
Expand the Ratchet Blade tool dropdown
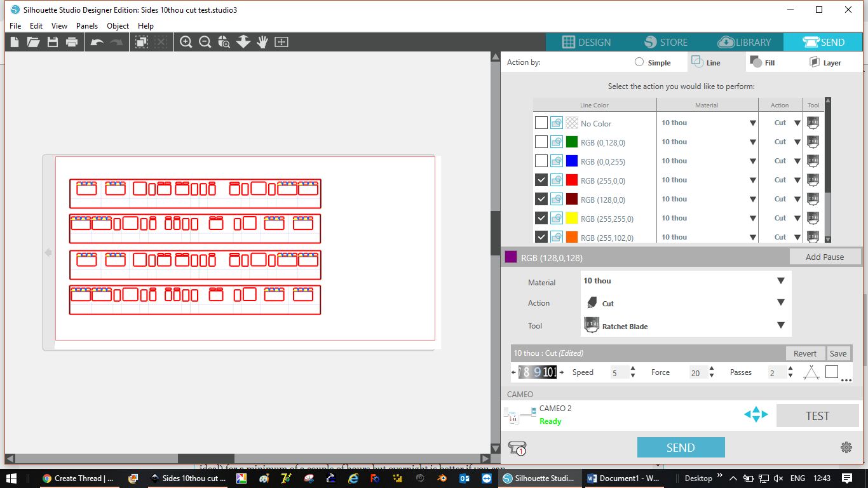pyautogui.click(x=780, y=325)
